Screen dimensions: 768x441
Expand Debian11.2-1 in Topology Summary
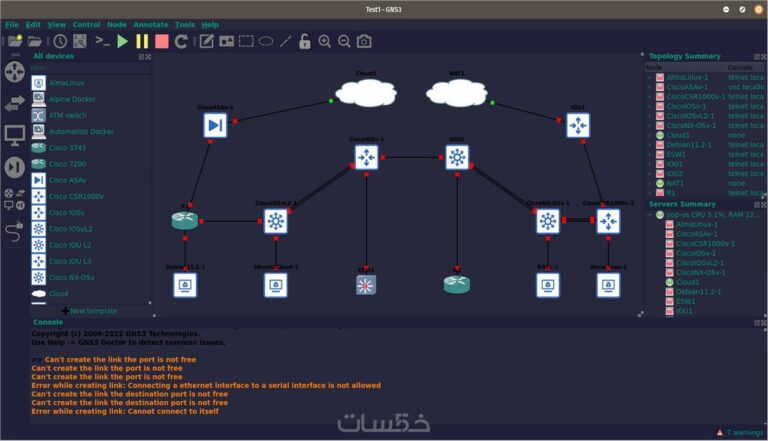(650, 145)
